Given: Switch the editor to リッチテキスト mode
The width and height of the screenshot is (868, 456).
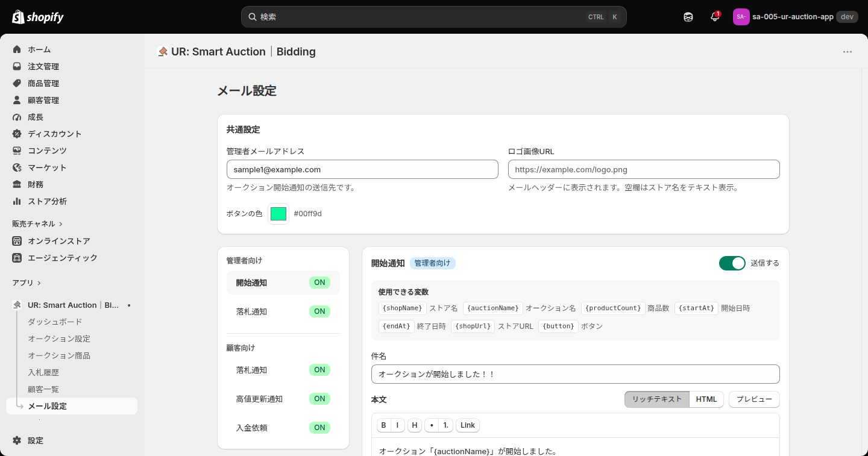Looking at the screenshot, I should coord(657,399).
